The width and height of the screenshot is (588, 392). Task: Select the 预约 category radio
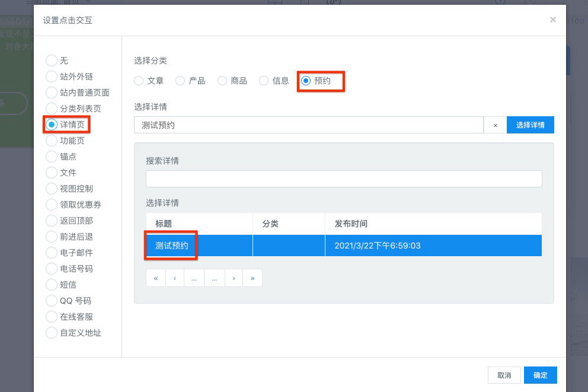pyautogui.click(x=306, y=81)
